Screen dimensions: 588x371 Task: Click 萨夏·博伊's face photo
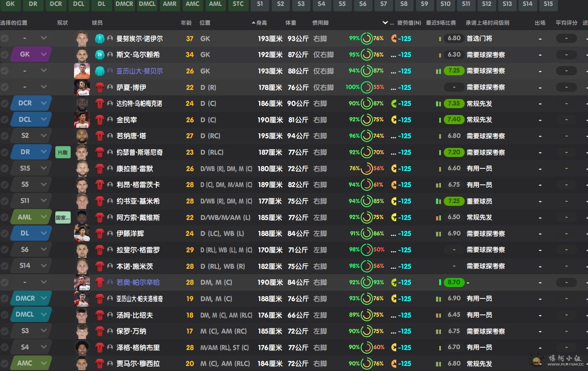[x=82, y=87]
